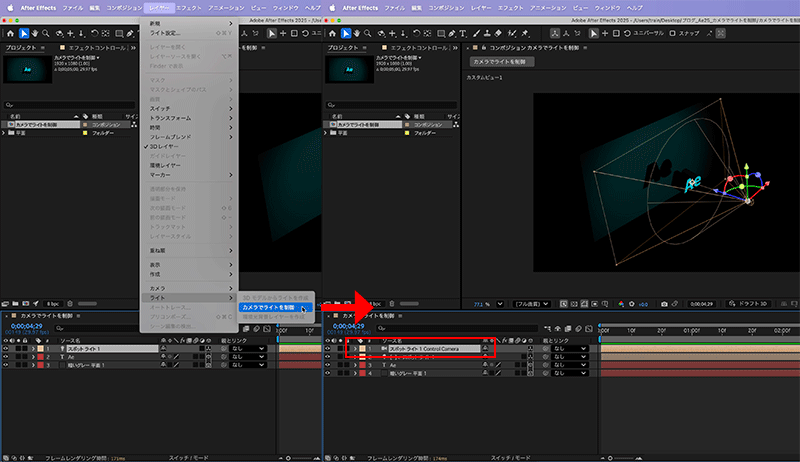The image size is (800, 462).
Task: Choose カメラでライトを制御 in the submenu
Action: pyautogui.click(x=269, y=307)
